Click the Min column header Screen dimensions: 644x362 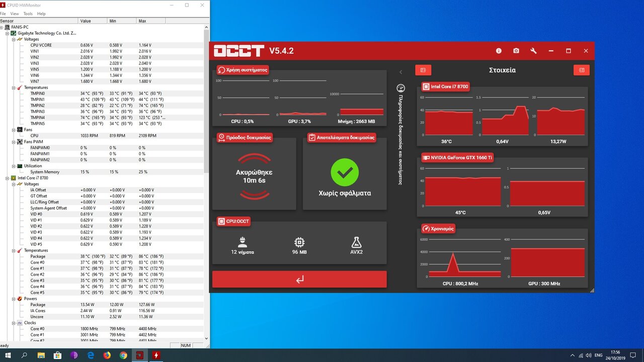[x=122, y=21]
